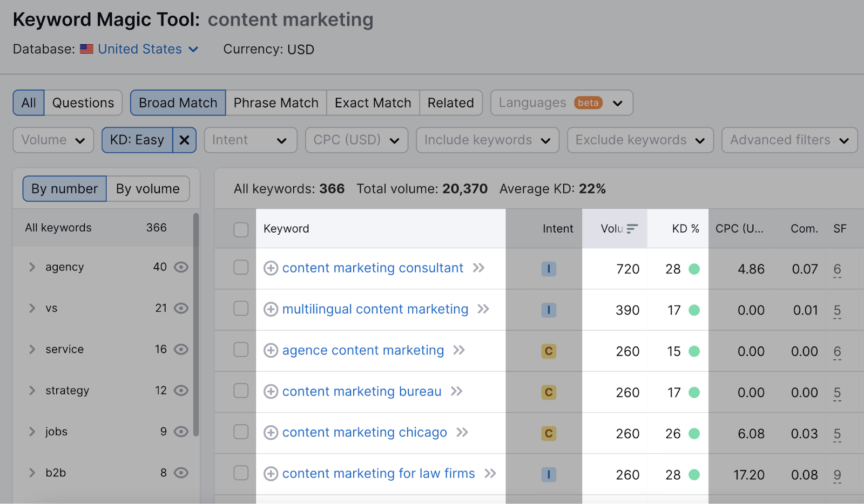Switch to the Phrase Match tab
Image resolution: width=864 pixels, height=504 pixels.
click(x=276, y=103)
